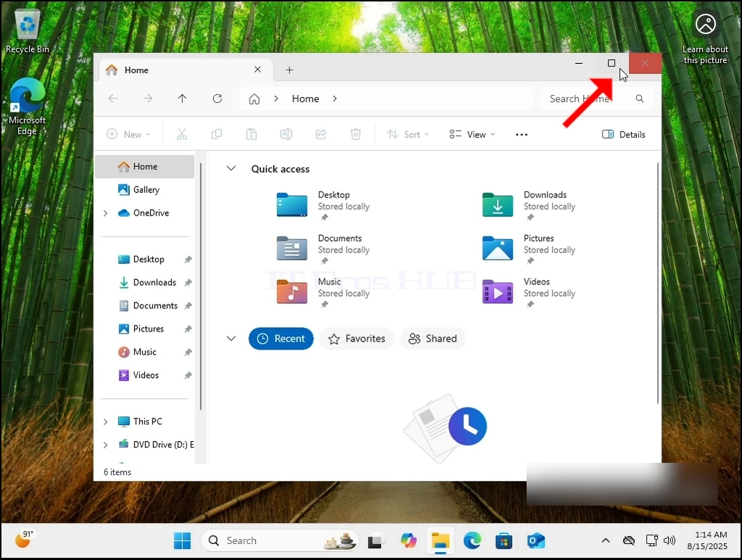Open the Recycle Bin on desktop
Image resolution: width=742 pixels, height=560 pixels.
click(28, 31)
